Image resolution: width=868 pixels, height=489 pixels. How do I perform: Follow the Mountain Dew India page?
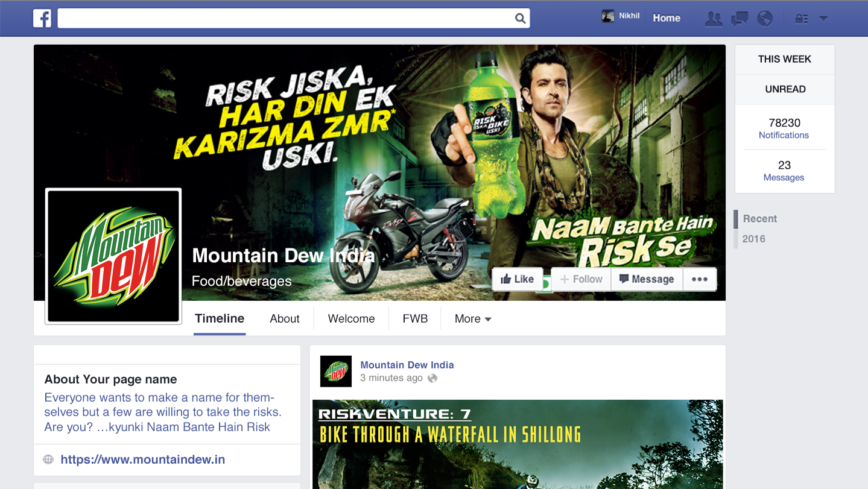(581, 279)
